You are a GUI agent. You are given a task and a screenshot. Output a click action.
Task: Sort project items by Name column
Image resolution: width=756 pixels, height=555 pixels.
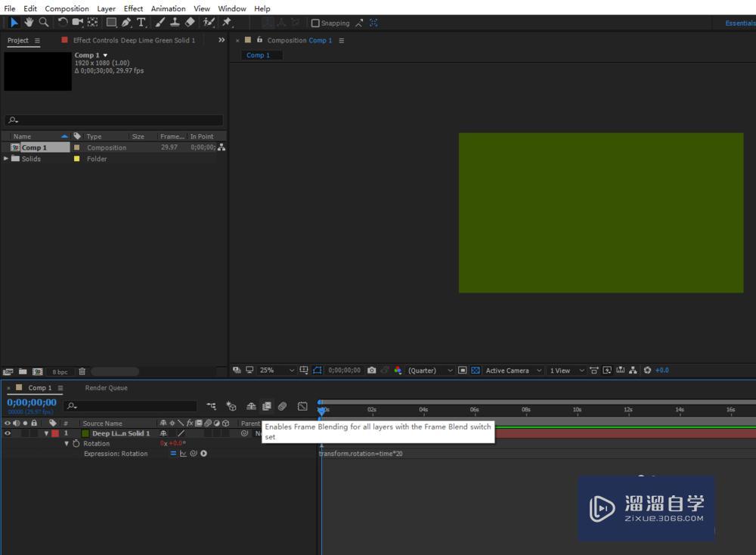[x=22, y=136]
